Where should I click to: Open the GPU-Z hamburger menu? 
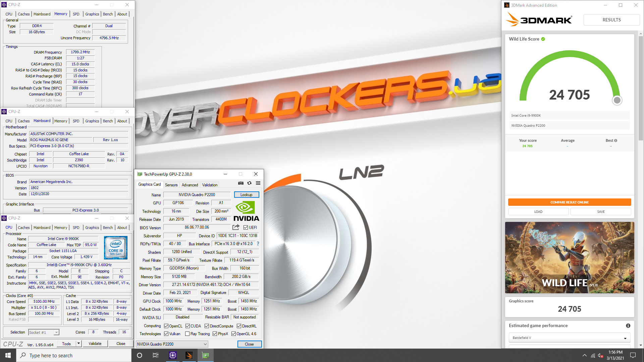tap(258, 183)
